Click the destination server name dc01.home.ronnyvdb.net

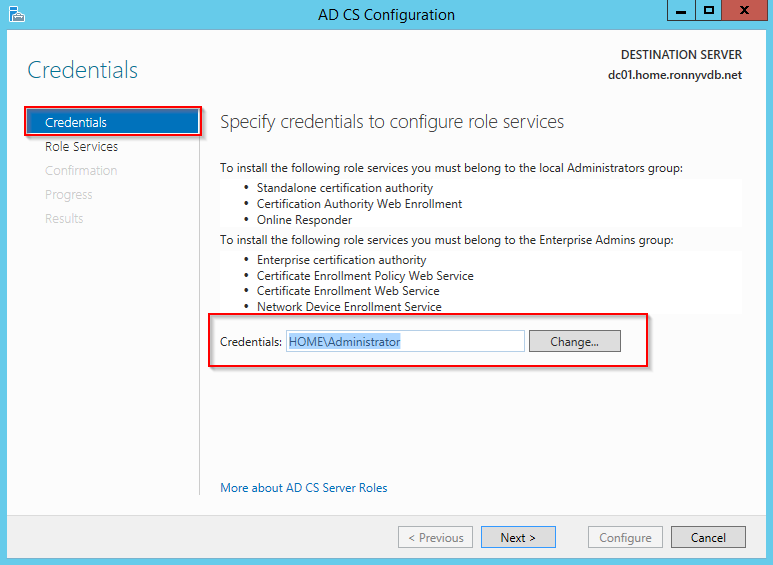(674, 75)
